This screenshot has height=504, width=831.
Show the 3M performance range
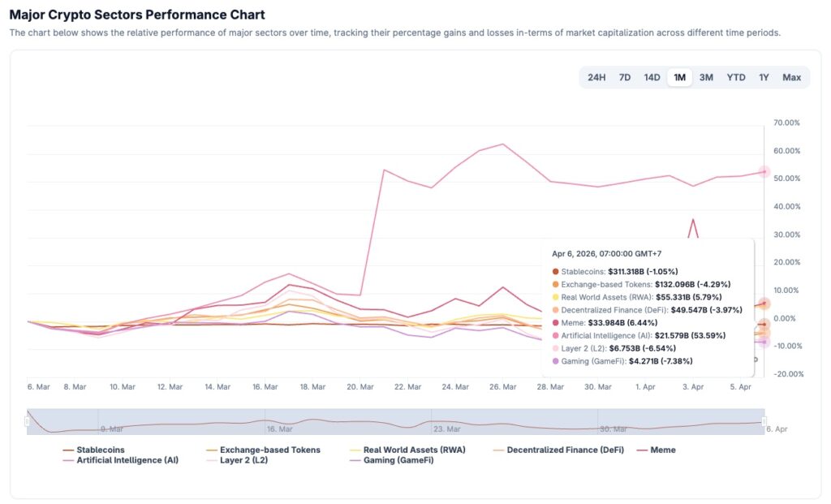pyautogui.click(x=706, y=77)
